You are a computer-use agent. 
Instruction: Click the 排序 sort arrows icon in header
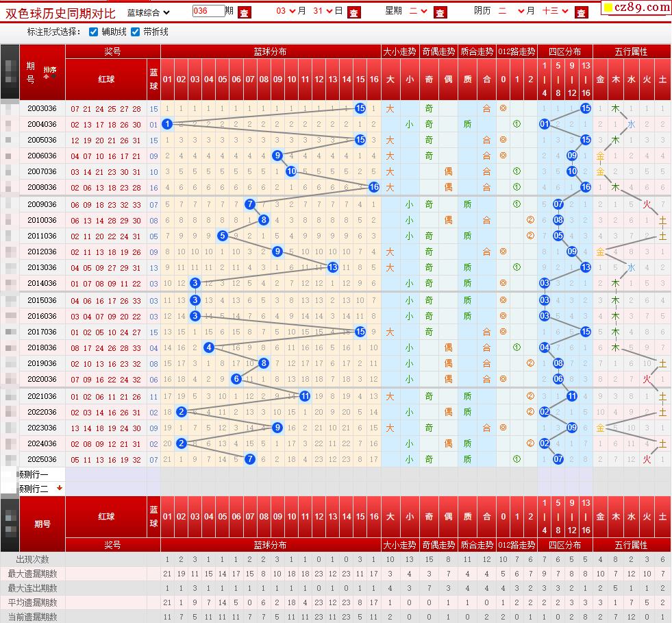coord(50,73)
